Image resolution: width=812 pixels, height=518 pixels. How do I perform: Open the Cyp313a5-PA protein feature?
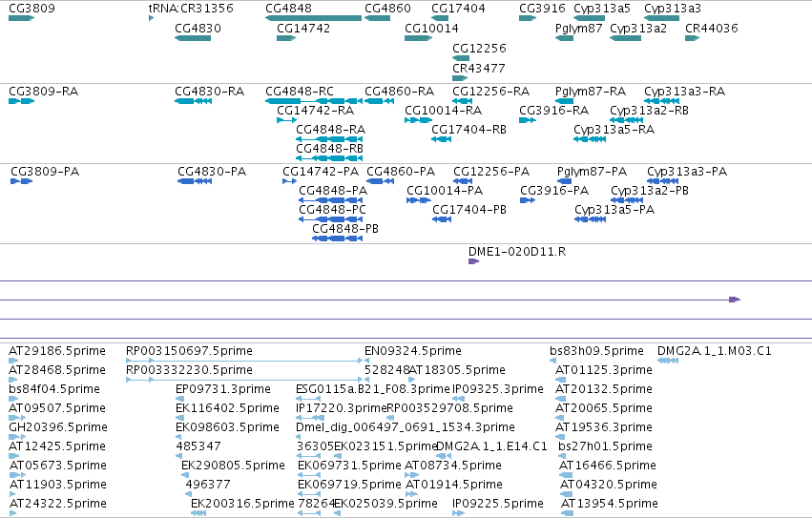(590, 219)
